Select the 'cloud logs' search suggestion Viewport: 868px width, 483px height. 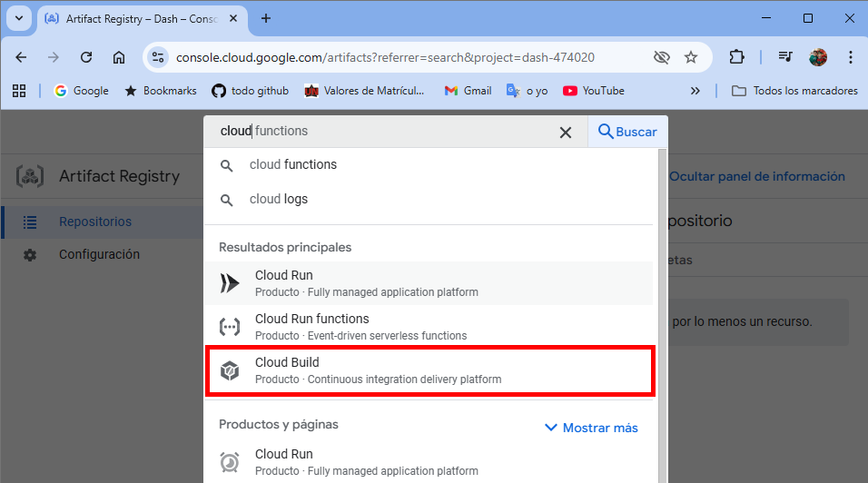click(429, 199)
